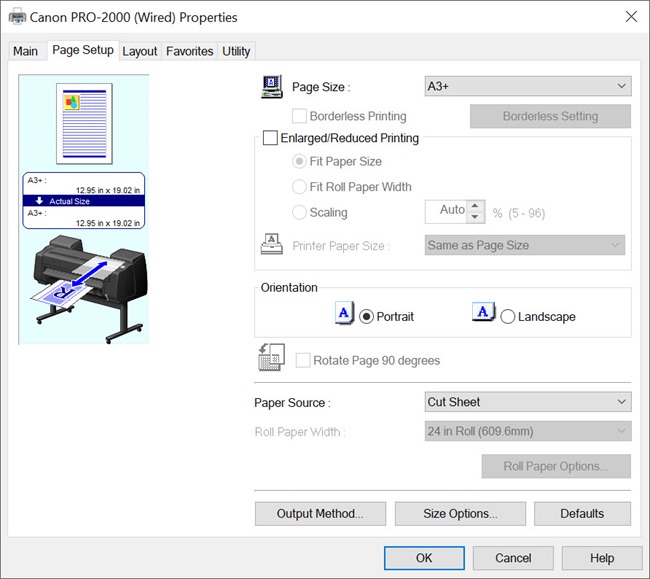The image size is (650, 579).
Task: Click the Actual Size arrow indicator
Action: [39, 201]
